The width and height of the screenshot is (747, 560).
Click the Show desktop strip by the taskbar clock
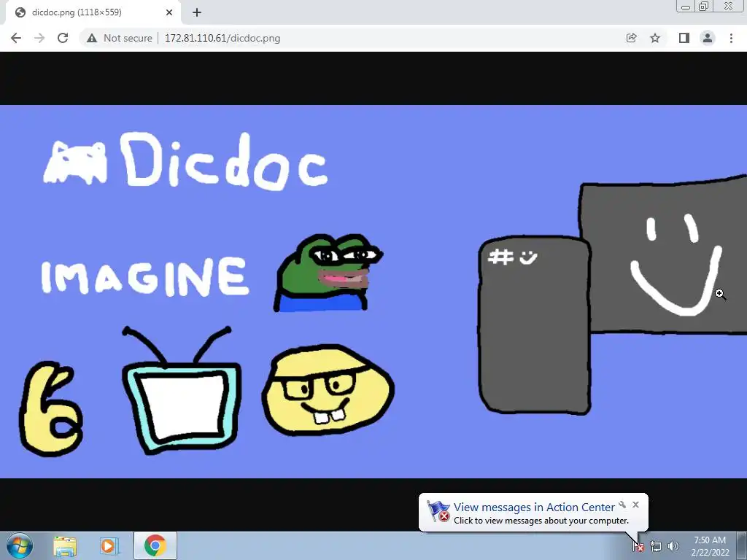742,545
